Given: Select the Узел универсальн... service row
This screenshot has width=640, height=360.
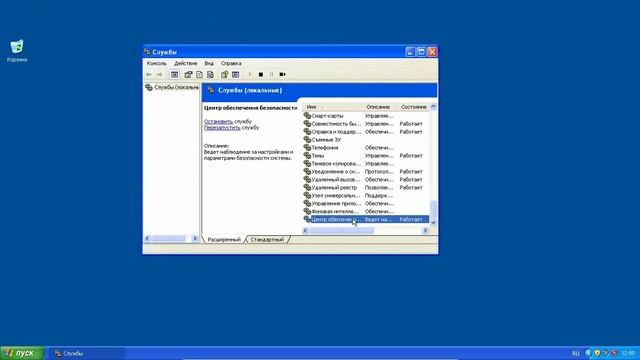Looking at the screenshot, I should (366, 196).
